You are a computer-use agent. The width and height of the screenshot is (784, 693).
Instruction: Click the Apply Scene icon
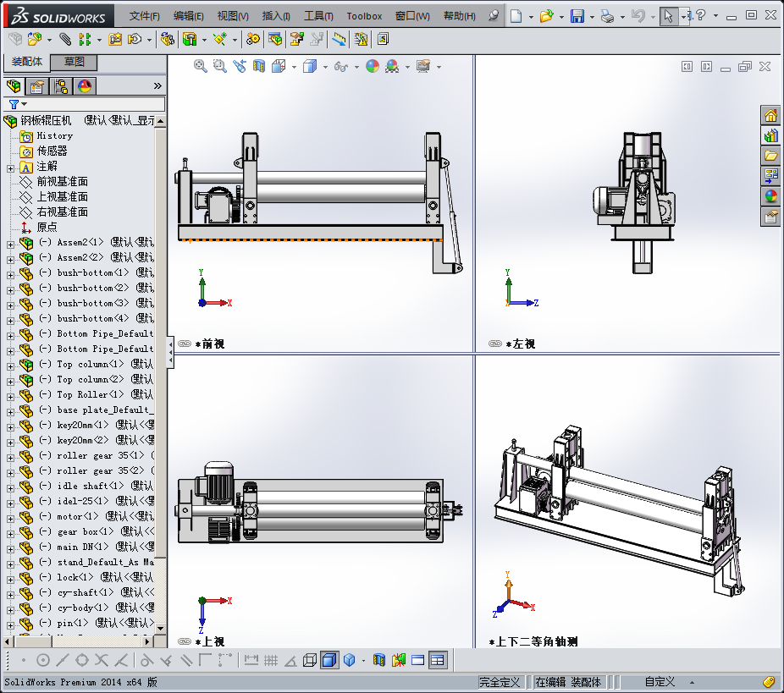[x=392, y=66]
